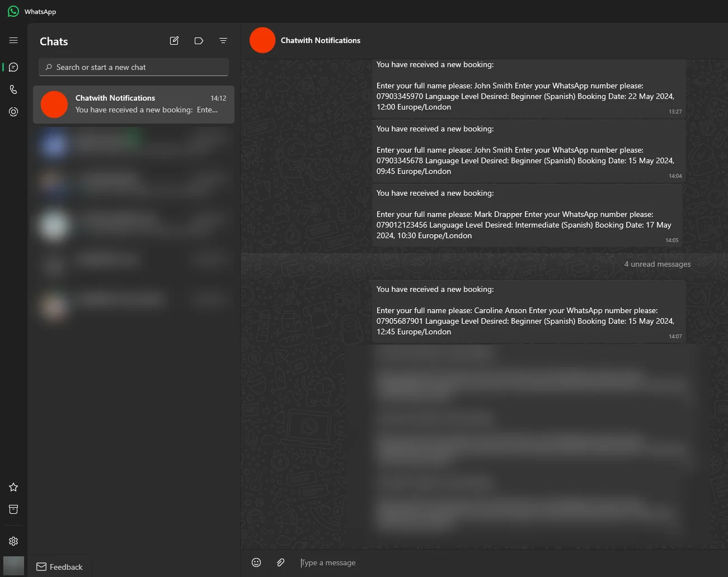Switch to the Calls panel via phone icon
The image size is (728, 577).
click(x=13, y=89)
